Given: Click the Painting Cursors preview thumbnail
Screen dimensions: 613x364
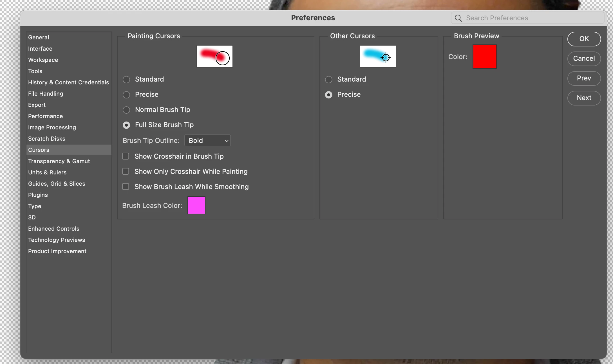Looking at the screenshot, I should click(x=214, y=56).
